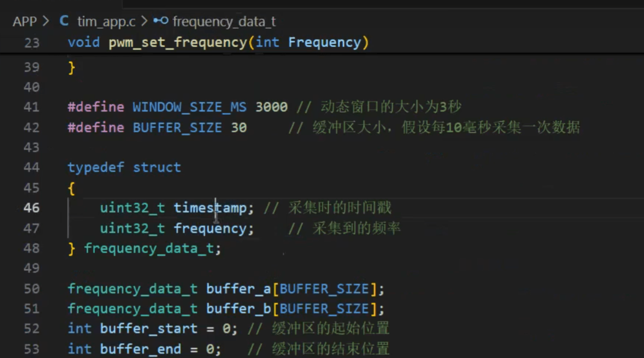Place cursor on buffer_start variable
Viewport: 644px width, 358px height.
click(x=148, y=329)
